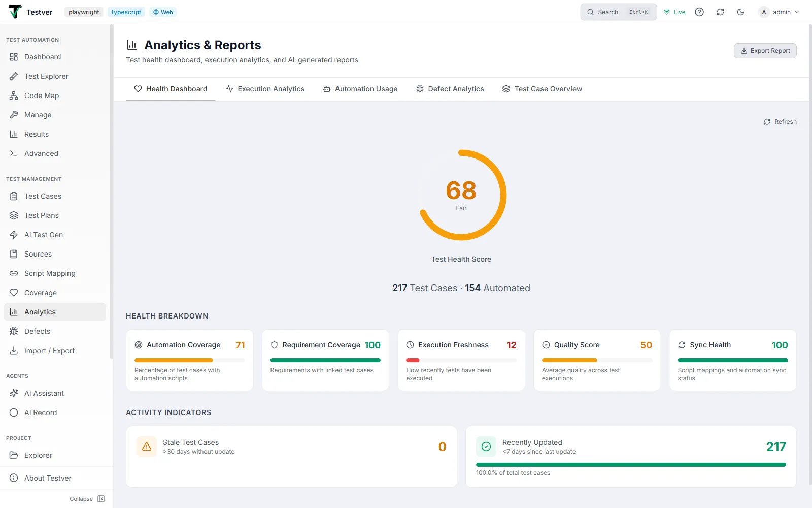Open the admin user dropdown

(x=779, y=12)
